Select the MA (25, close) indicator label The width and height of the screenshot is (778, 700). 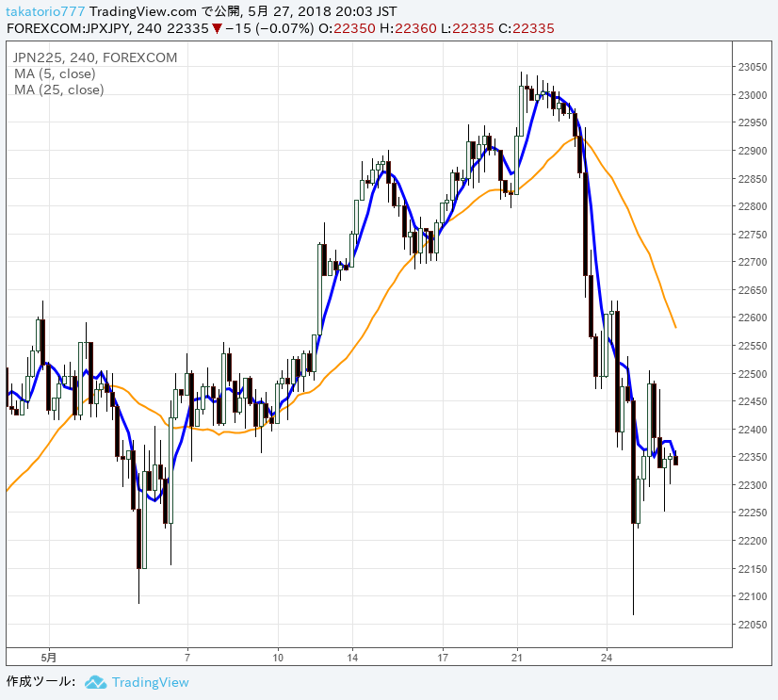(58, 90)
